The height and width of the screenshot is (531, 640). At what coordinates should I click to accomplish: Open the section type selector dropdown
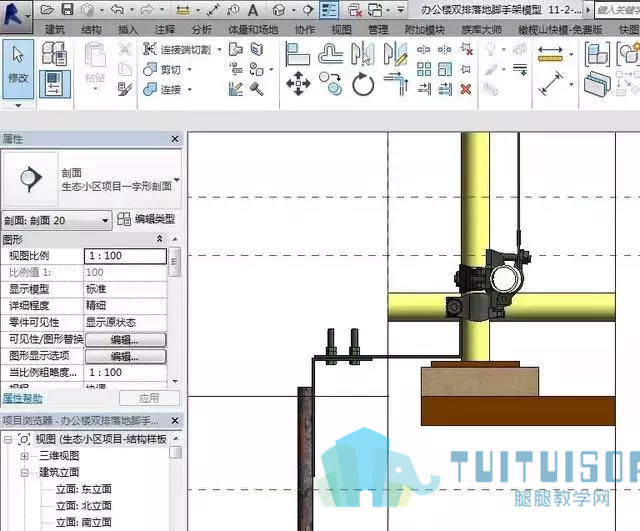point(177,180)
